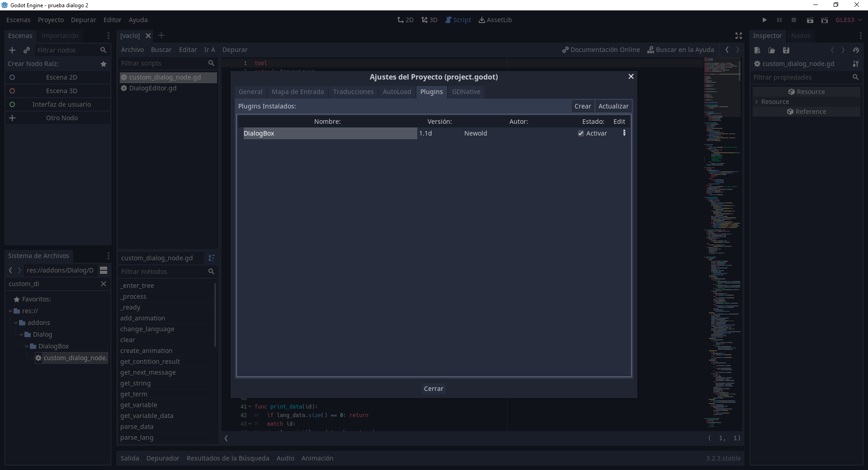Go to the previous object in the Inspector
The image size is (868, 470).
coord(832,50)
